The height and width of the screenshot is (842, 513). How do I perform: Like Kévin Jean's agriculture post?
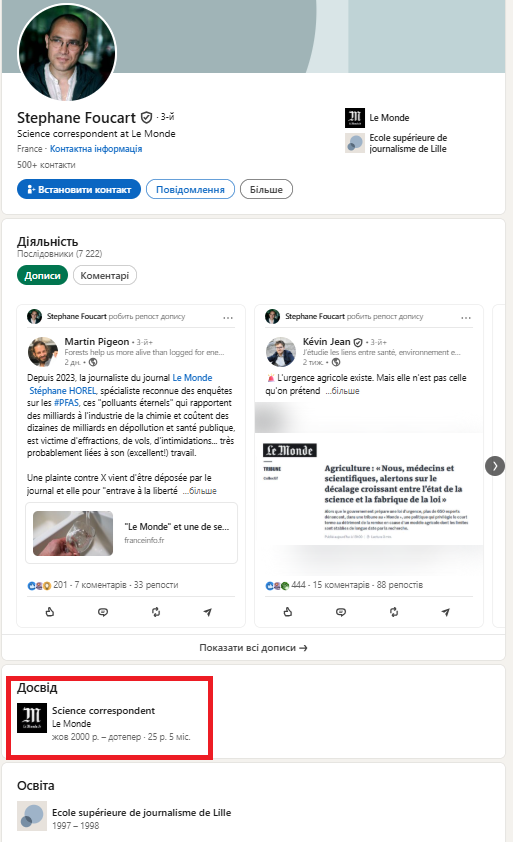[288, 612]
